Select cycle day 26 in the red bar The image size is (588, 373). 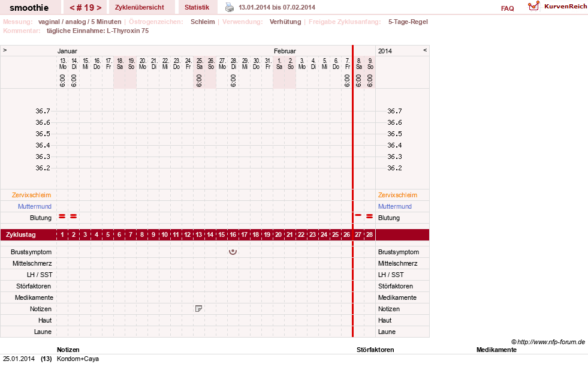pyautogui.click(x=346, y=234)
